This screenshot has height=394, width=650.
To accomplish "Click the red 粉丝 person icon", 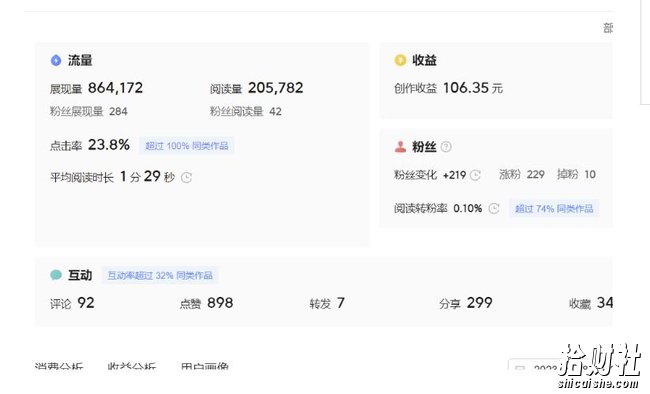I will click(x=400, y=147).
